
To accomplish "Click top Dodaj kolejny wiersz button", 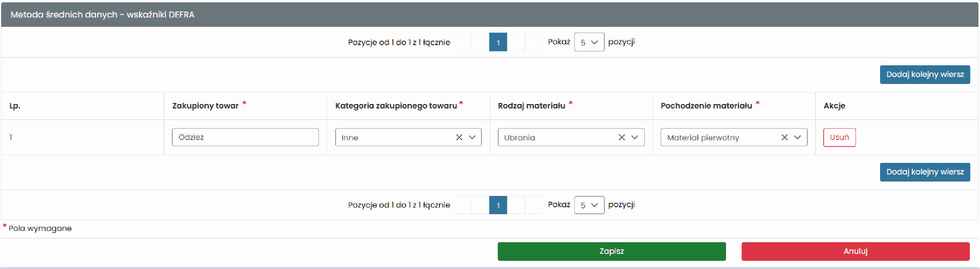I will click(925, 75).
